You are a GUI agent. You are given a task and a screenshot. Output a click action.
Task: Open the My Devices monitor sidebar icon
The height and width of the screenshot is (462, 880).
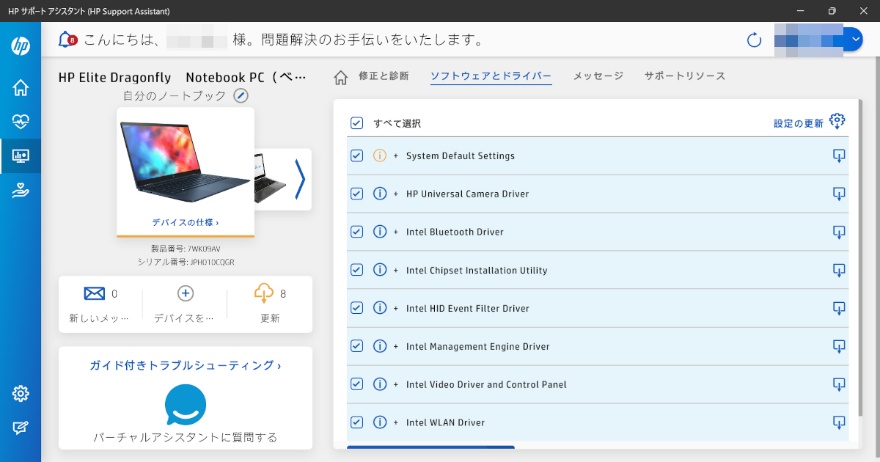tap(21, 156)
